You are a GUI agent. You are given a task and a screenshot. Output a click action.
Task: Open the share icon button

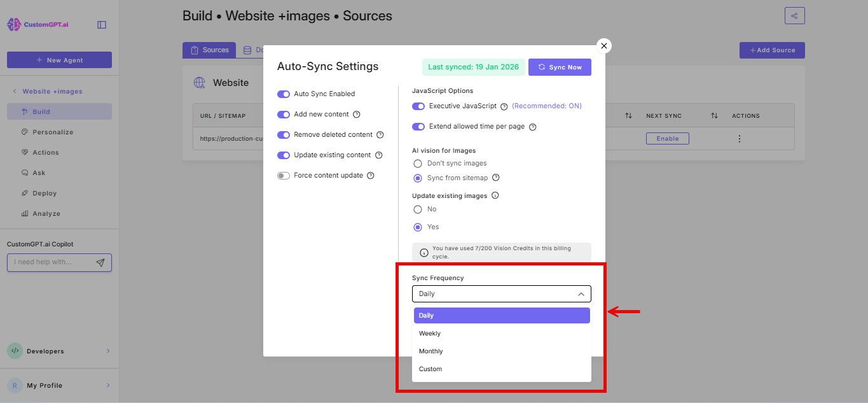(x=795, y=16)
